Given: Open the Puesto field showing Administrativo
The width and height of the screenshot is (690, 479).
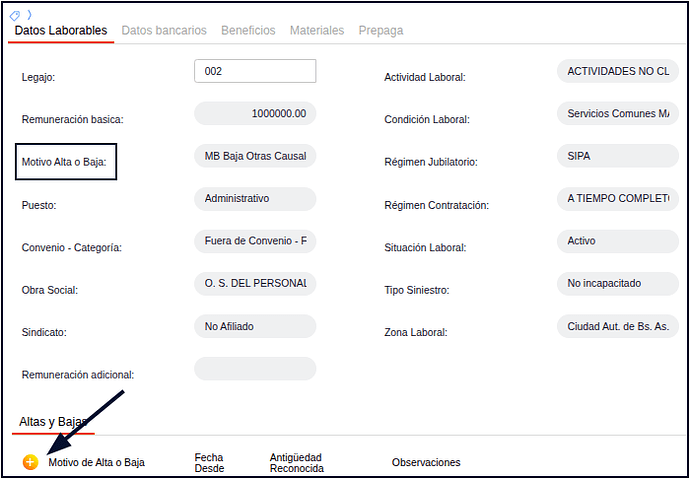Looking at the screenshot, I should click(255, 199).
